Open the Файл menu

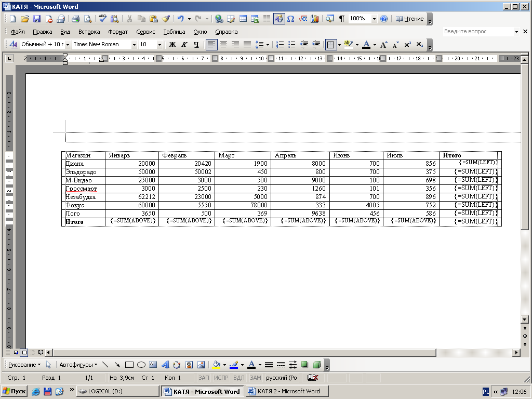(18, 32)
